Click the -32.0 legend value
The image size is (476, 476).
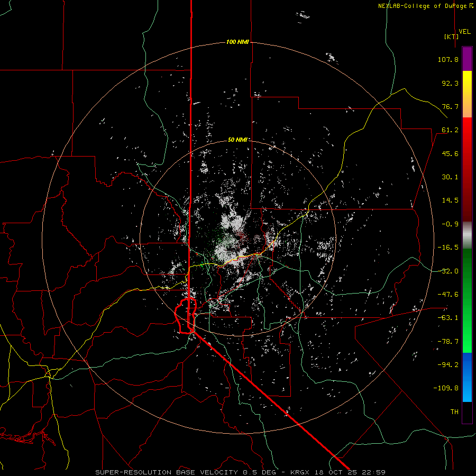(448, 271)
